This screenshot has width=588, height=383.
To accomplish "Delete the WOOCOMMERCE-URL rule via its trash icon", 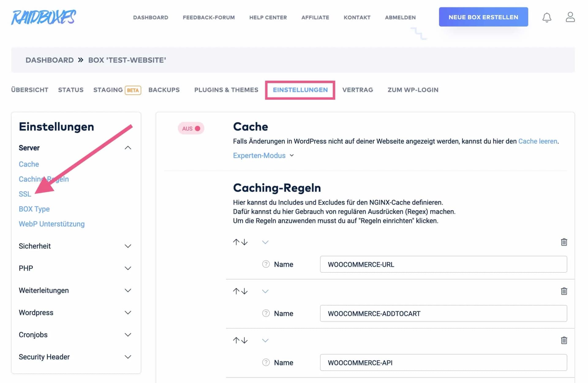I will click(x=564, y=242).
